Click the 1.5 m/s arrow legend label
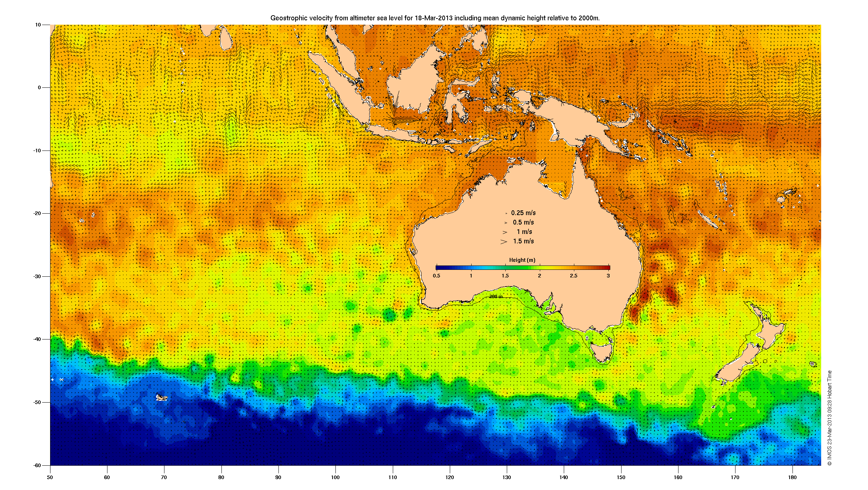Image resolution: width=868 pixels, height=490 pixels. (x=523, y=241)
